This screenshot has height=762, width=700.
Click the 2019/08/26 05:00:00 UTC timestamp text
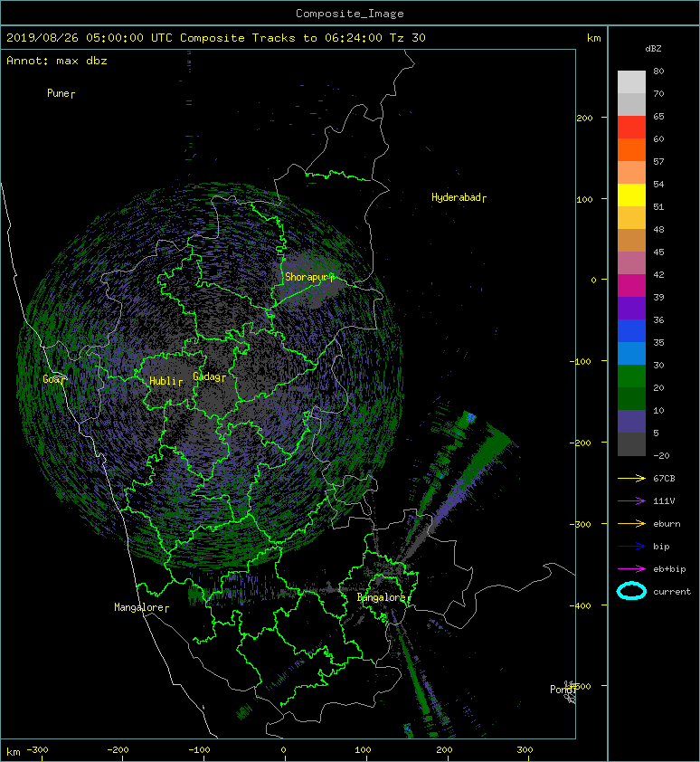coord(90,38)
